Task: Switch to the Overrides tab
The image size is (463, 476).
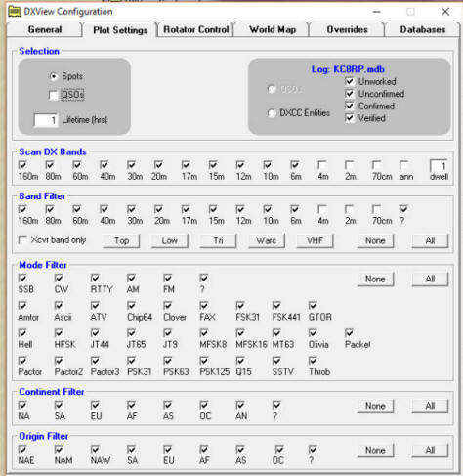Action: [x=347, y=29]
